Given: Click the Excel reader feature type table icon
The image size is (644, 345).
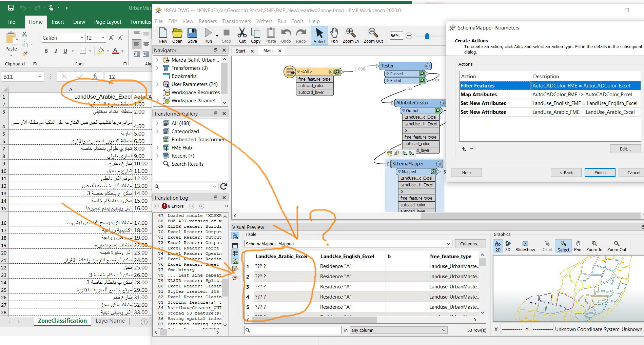Looking at the screenshot, I should [x=290, y=72].
